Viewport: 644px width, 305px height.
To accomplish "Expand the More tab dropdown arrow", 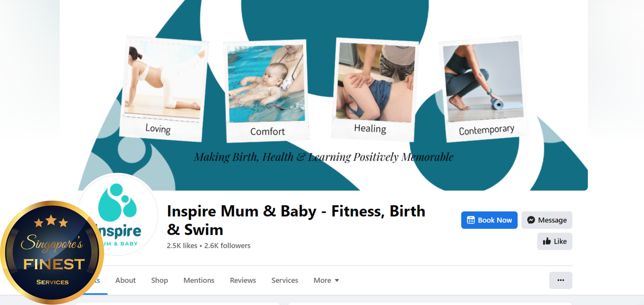I will [x=337, y=281].
